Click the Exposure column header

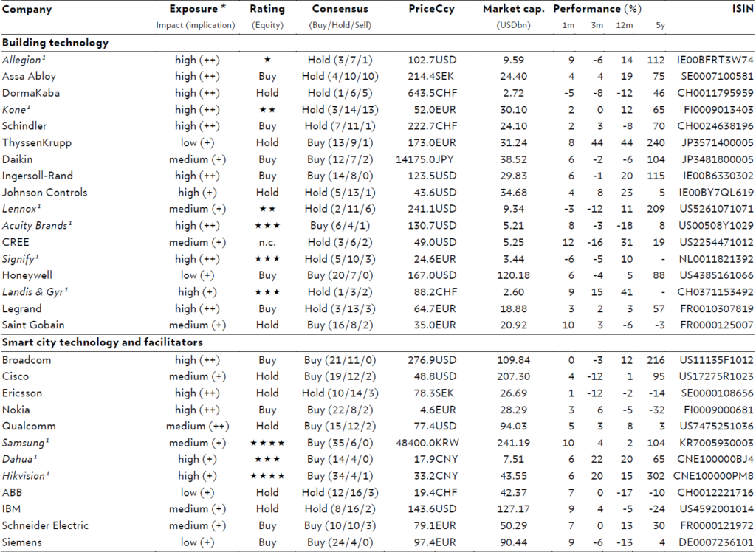(197, 9)
